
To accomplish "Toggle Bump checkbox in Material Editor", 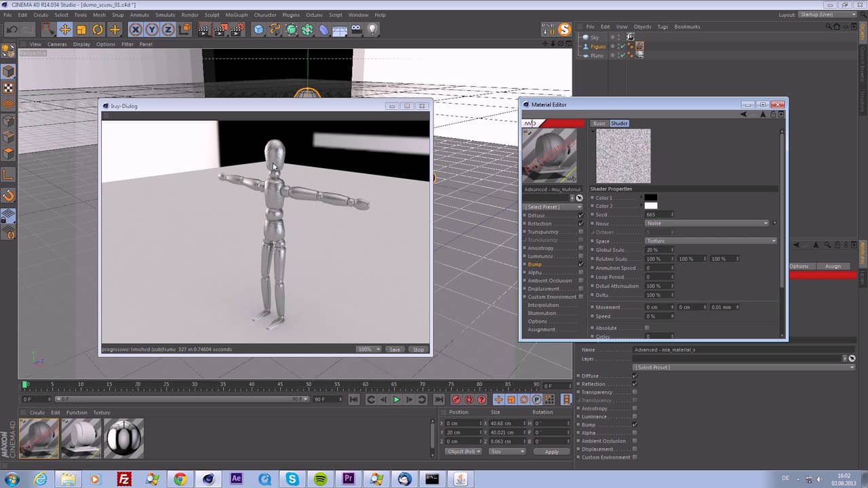I will 580,264.
